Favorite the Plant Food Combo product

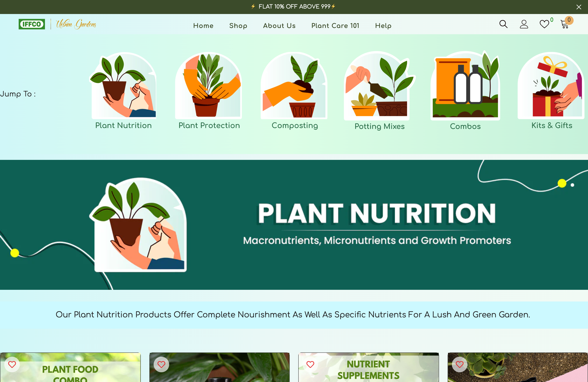pyautogui.click(x=12, y=364)
